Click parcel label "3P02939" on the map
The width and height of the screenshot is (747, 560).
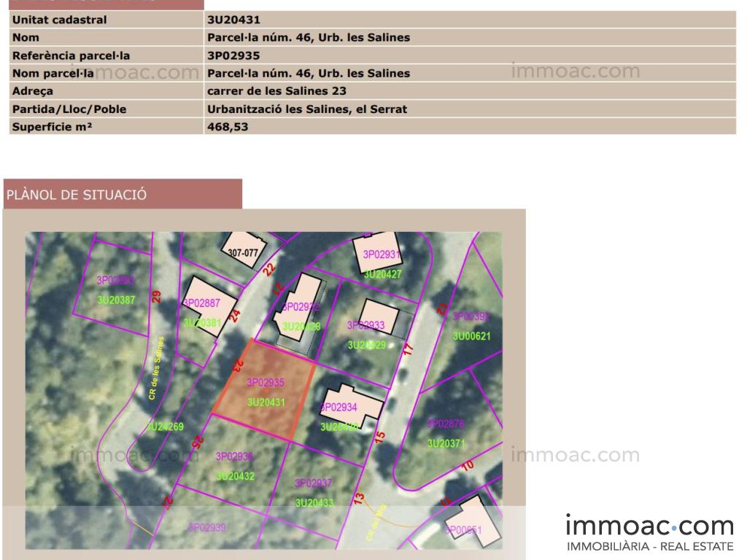coord(206,528)
